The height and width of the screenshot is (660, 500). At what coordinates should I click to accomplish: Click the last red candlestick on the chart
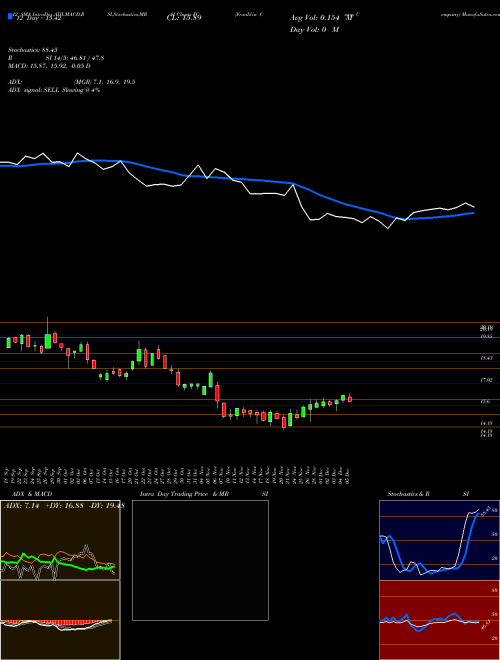(x=350, y=398)
